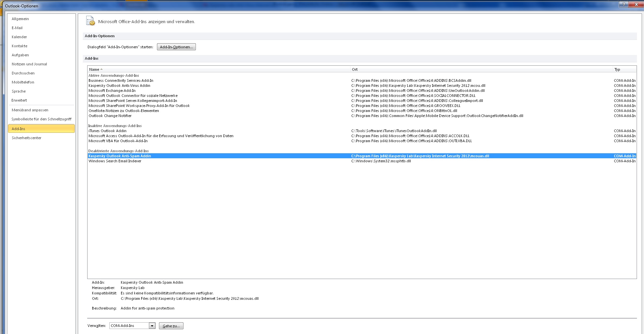The height and width of the screenshot is (334, 644).
Task: Click the Beschreibung text Addin for anti-spam protection
Action: point(148,308)
